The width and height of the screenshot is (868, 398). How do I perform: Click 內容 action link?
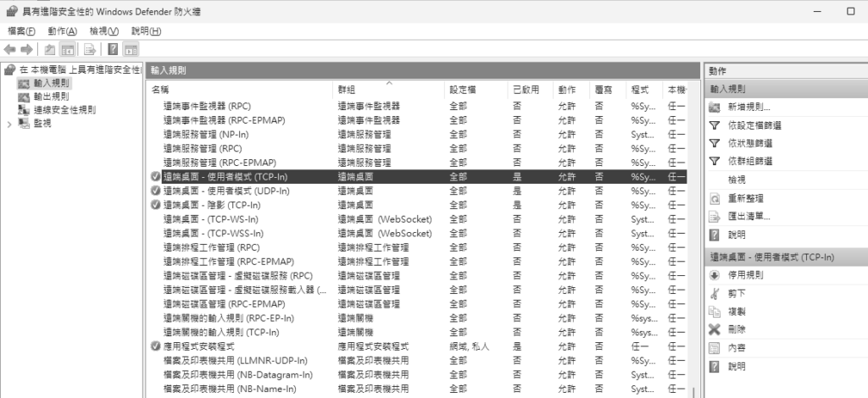[737, 348]
